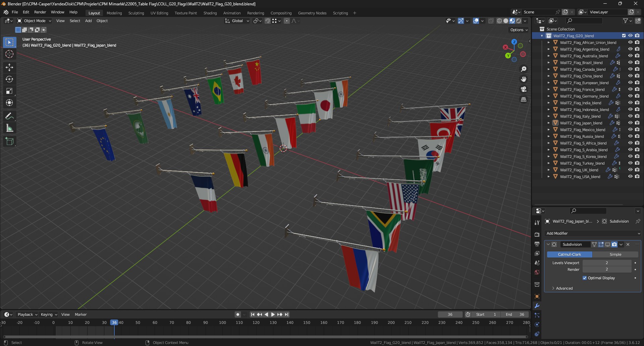Expand the Advanced subpanel

[x=565, y=288]
